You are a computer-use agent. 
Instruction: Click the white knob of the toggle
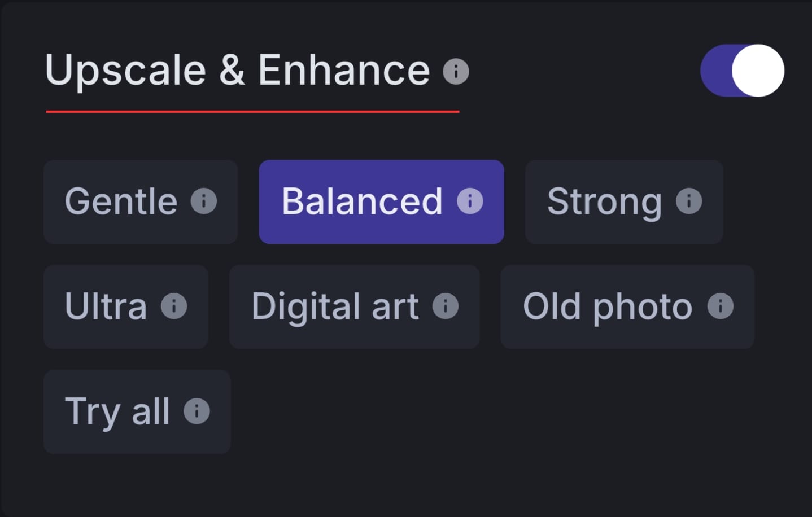757,71
